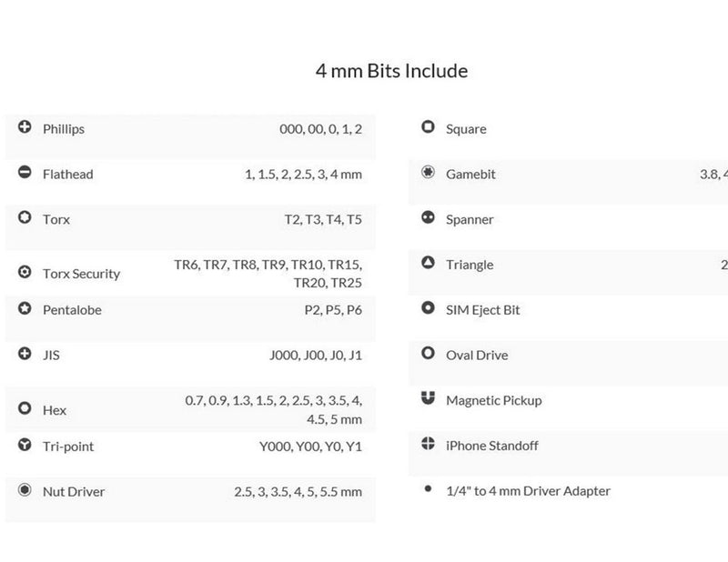Click the Pentalobe sizes P2, P5, P6

[333, 310]
